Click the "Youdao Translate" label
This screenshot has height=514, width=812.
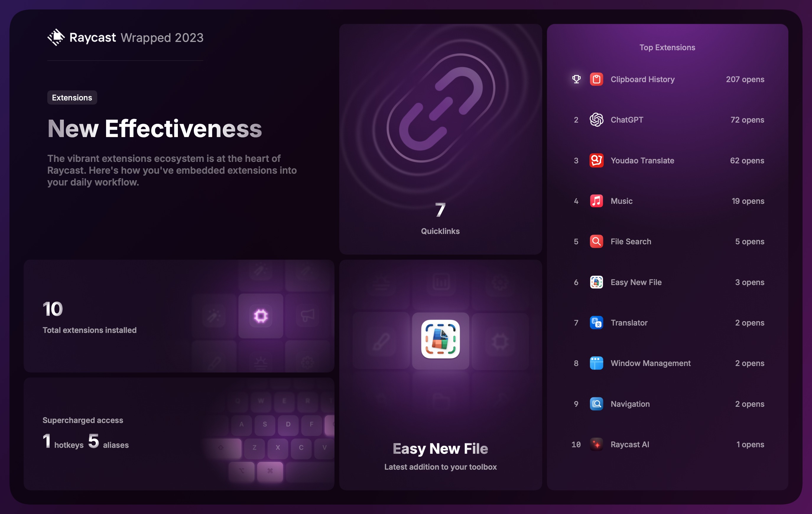[x=642, y=160]
